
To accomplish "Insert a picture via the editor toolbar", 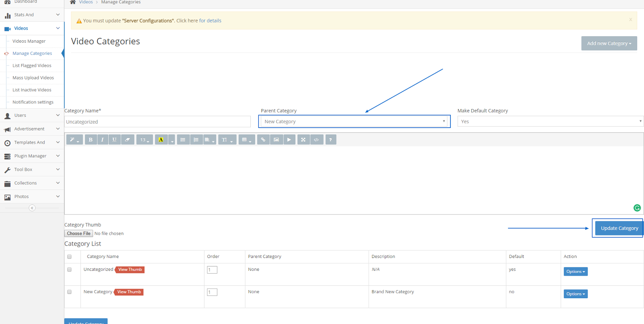I will coord(276,140).
